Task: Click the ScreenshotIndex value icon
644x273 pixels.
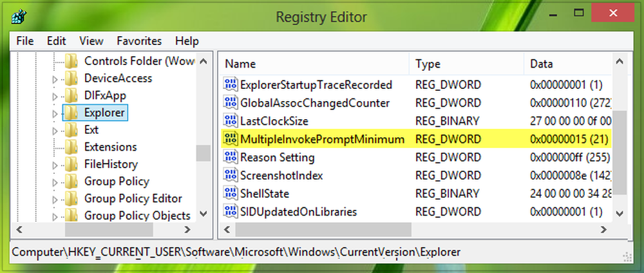Action: 231,175
